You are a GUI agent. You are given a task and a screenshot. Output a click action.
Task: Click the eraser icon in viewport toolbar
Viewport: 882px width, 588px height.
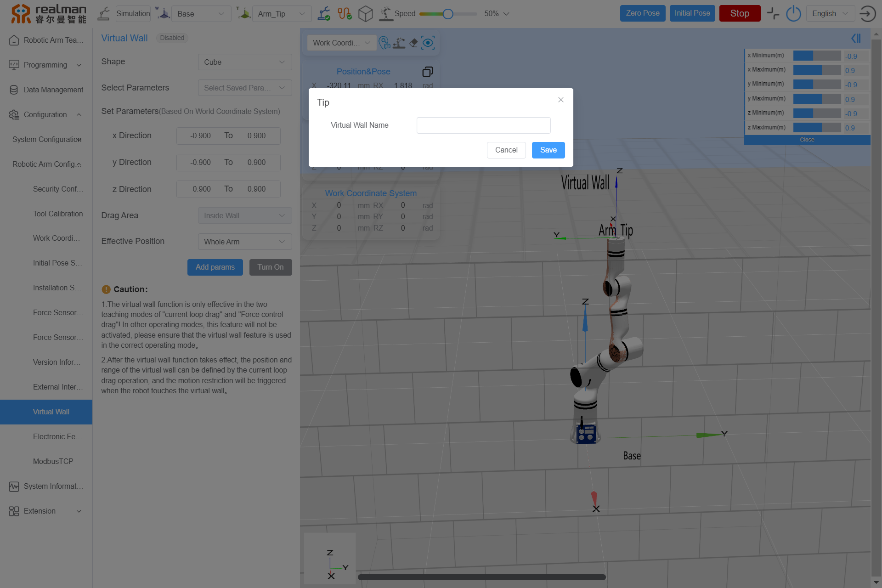coord(413,43)
